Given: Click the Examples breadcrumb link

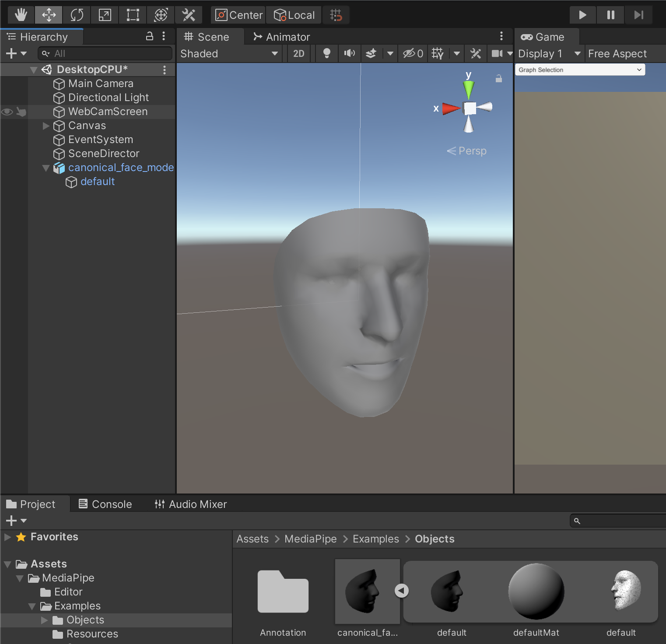Looking at the screenshot, I should coord(375,539).
